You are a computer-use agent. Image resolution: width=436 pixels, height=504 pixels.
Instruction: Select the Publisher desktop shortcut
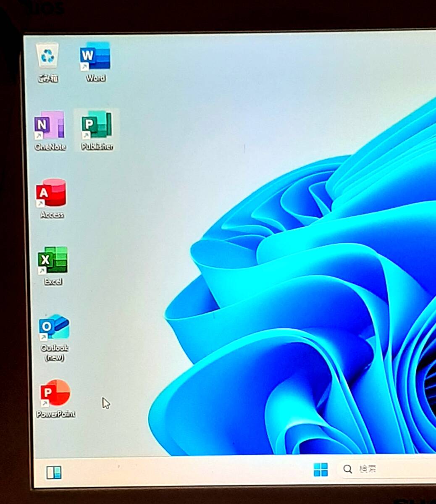[x=97, y=130]
